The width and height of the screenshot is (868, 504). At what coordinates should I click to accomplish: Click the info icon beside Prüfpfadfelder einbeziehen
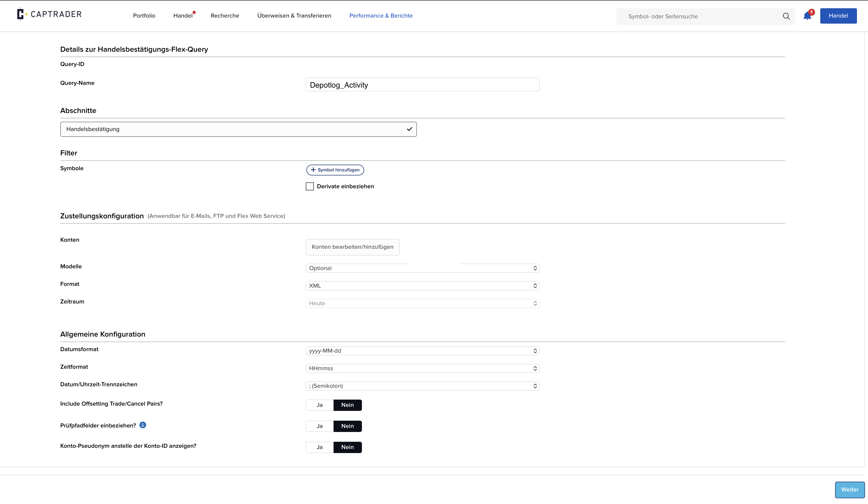point(143,425)
